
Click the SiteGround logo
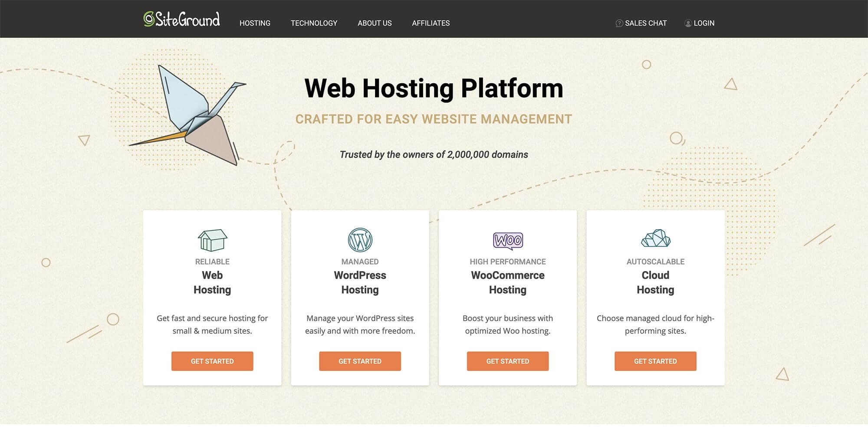pos(181,19)
